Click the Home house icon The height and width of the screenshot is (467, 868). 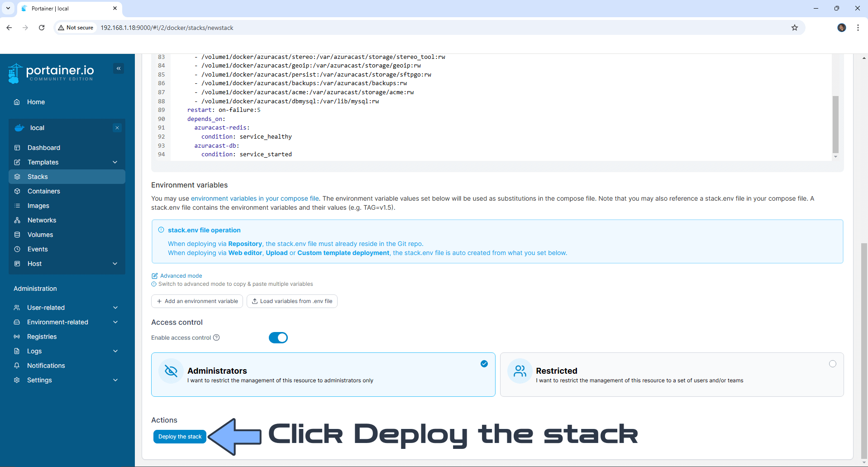pyautogui.click(x=17, y=102)
